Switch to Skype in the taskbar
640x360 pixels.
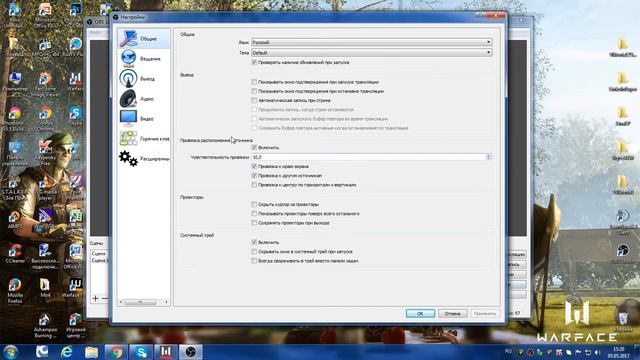tap(141, 352)
